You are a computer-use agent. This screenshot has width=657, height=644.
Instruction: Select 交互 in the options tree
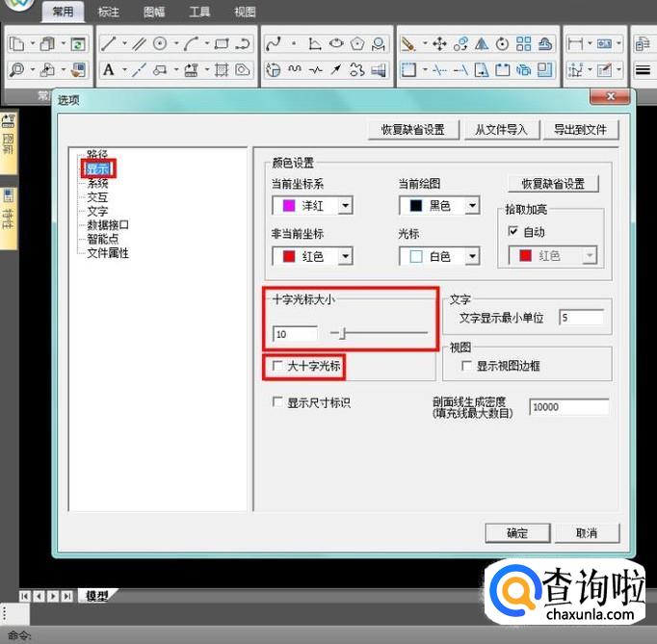[97, 197]
